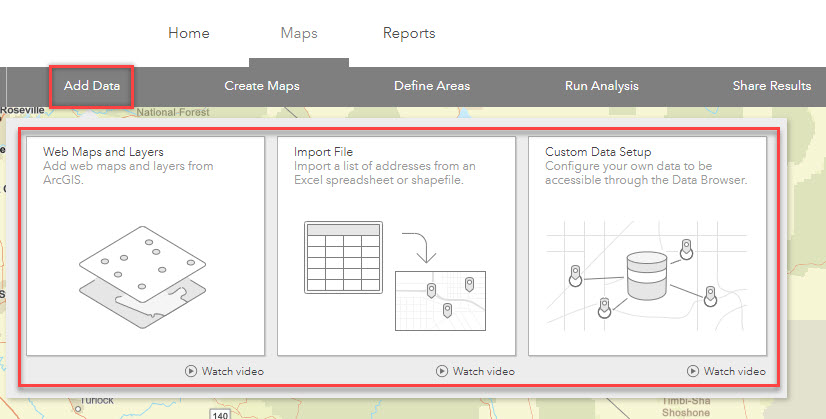The width and height of the screenshot is (826, 419).
Task: Click 'Add web maps and layers from ArcGIS' description
Action: click(x=128, y=173)
